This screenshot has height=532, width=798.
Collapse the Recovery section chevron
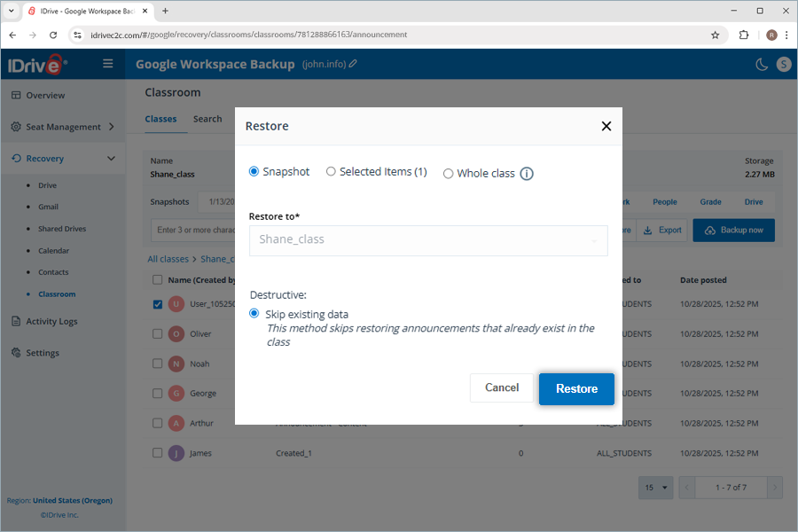pos(112,158)
